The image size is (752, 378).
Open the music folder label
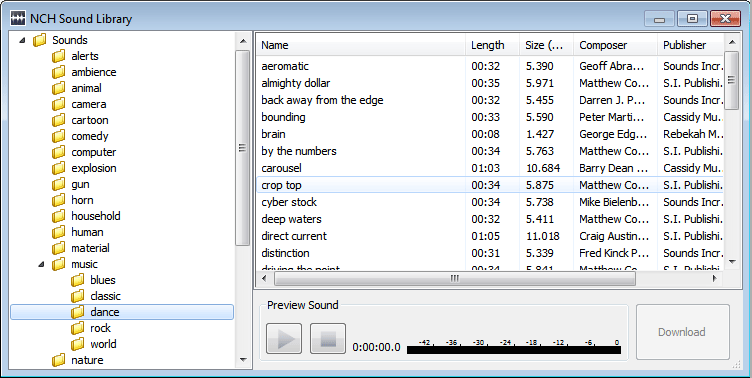coord(84,264)
